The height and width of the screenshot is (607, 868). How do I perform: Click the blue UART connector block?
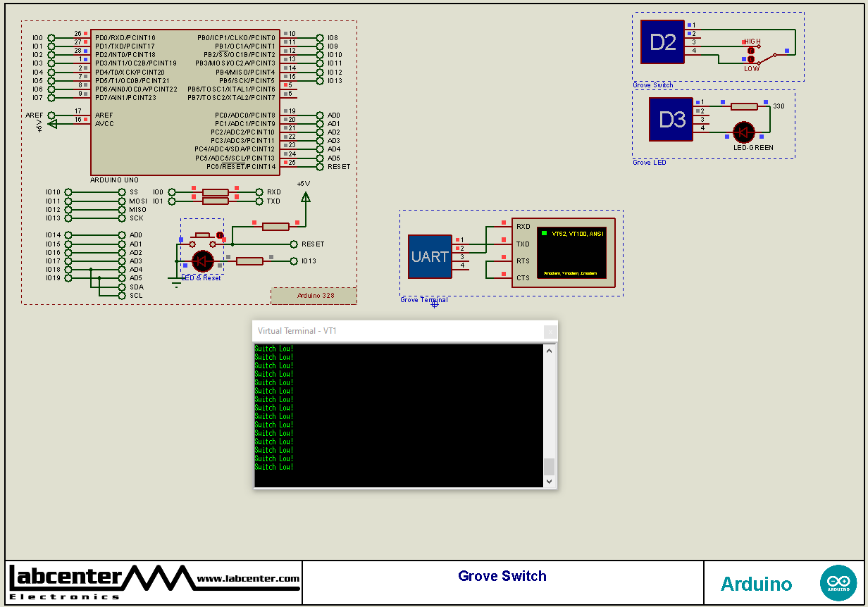(x=430, y=257)
